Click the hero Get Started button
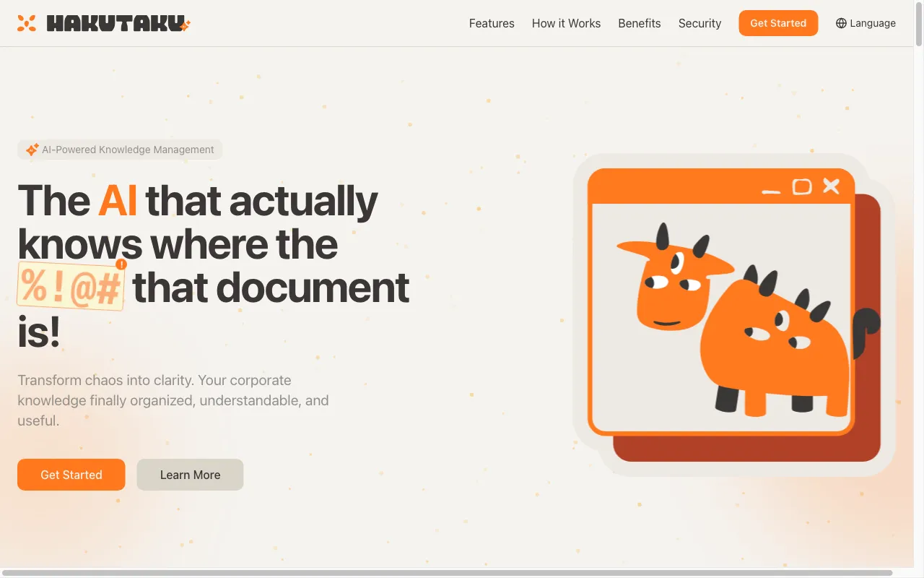 (71, 475)
